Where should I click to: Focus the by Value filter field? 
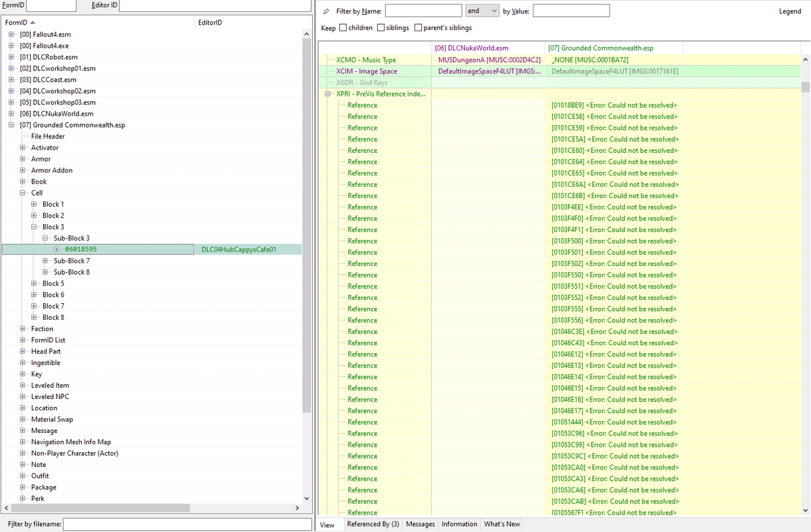pos(571,11)
